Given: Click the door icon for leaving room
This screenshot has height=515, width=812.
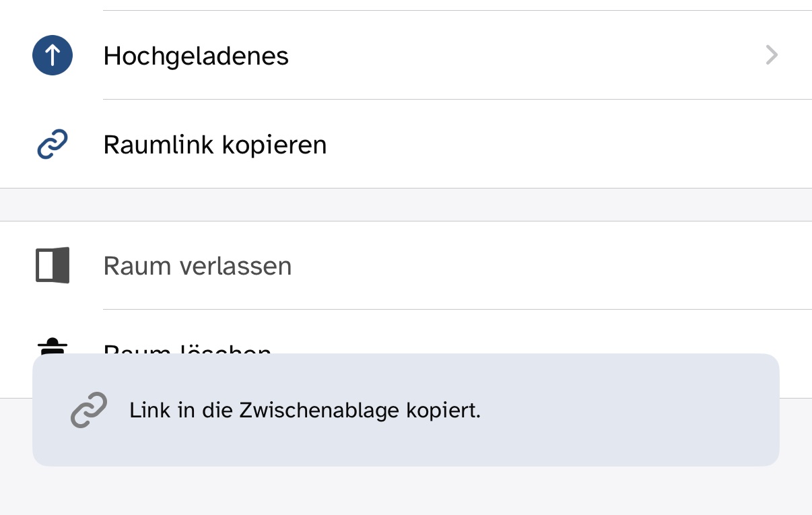Looking at the screenshot, I should coord(53,265).
